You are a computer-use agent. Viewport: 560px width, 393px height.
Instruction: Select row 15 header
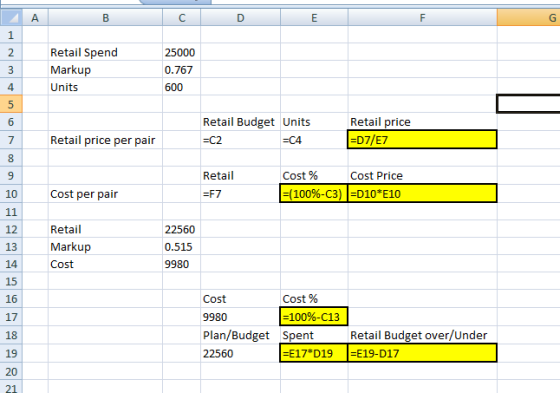pyautogui.click(x=11, y=282)
